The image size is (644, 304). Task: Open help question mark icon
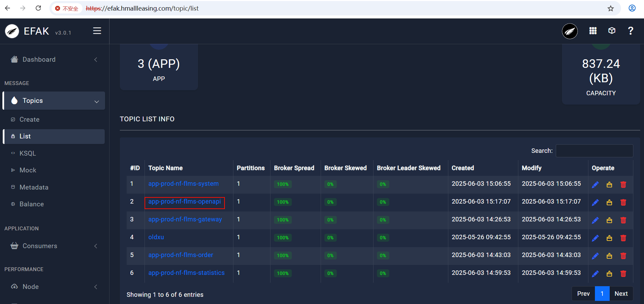point(630,31)
